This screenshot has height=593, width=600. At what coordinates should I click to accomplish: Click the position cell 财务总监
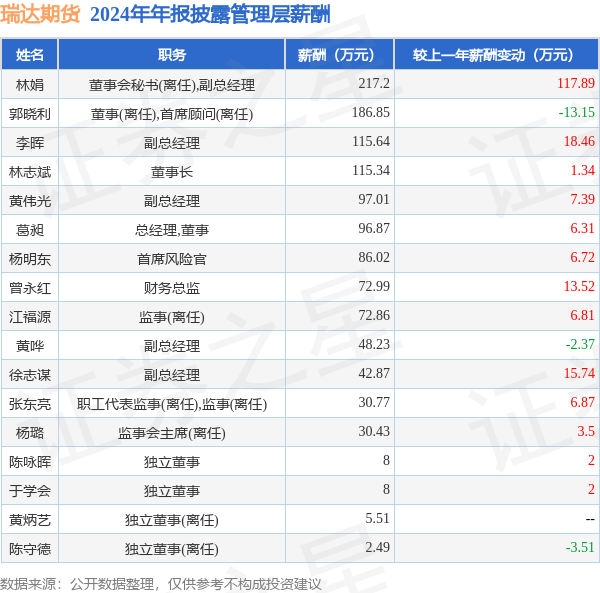click(172, 288)
